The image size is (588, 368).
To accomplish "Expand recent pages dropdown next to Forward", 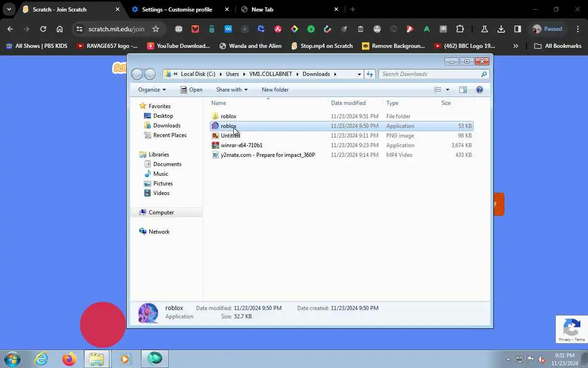I will (x=159, y=74).
